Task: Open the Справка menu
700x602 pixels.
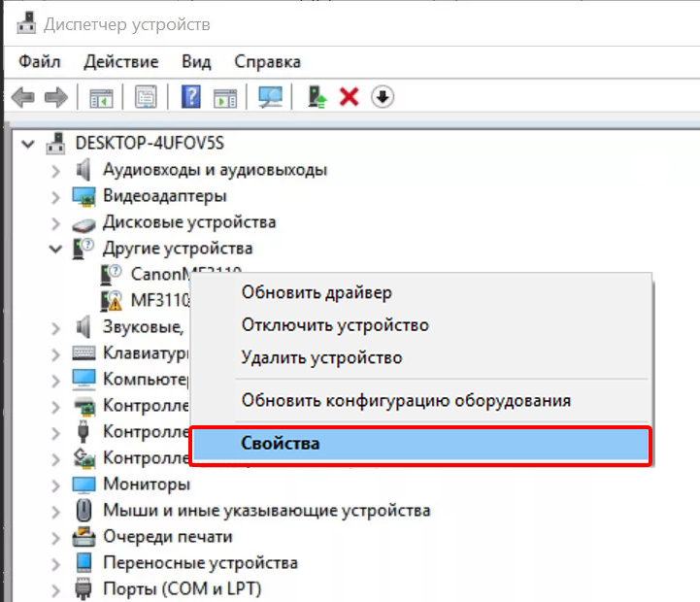Action: point(267,61)
